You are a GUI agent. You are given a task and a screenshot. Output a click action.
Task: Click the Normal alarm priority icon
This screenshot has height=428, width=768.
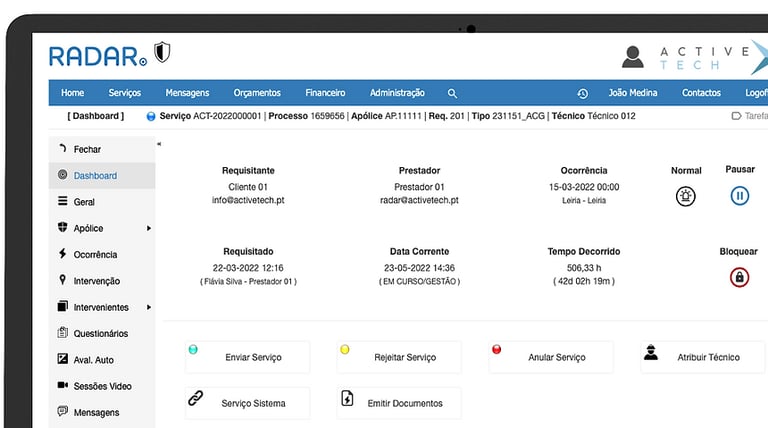pyautogui.click(x=686, y=196)
